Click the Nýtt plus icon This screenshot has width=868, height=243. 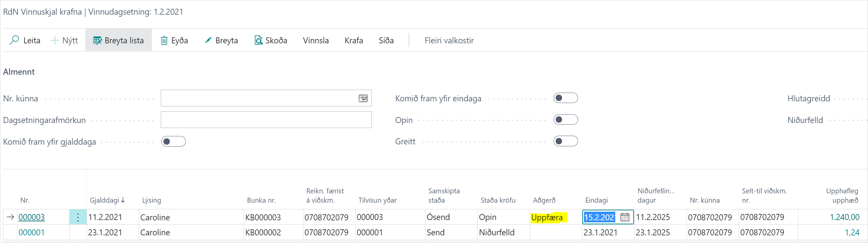coord(55,41)
